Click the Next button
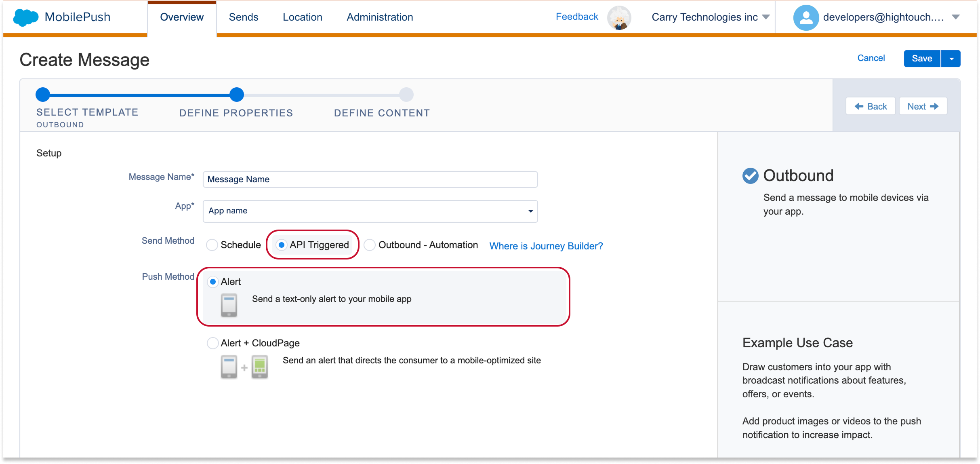 923,106
